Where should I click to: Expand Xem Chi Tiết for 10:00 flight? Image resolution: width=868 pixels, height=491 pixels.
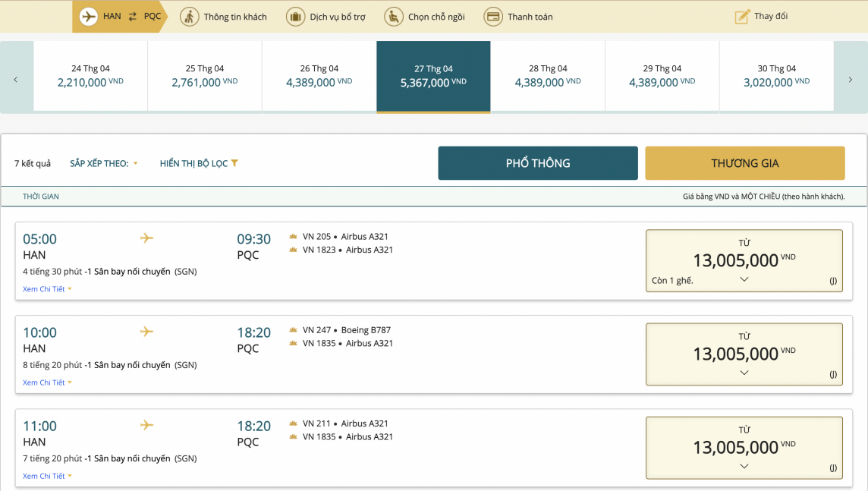coord(47,382)
